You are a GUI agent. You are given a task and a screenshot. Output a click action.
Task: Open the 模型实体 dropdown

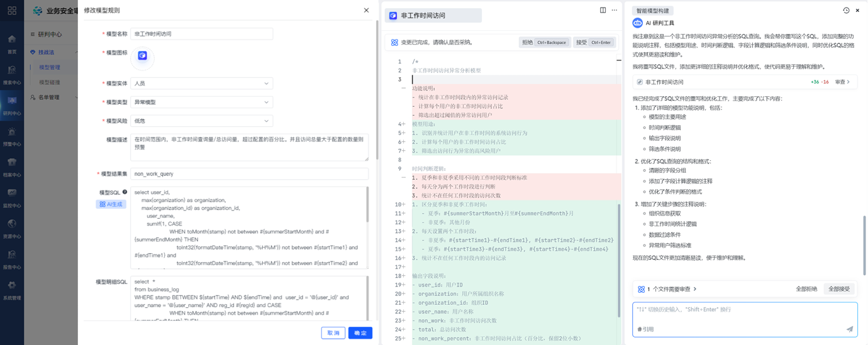201,84
